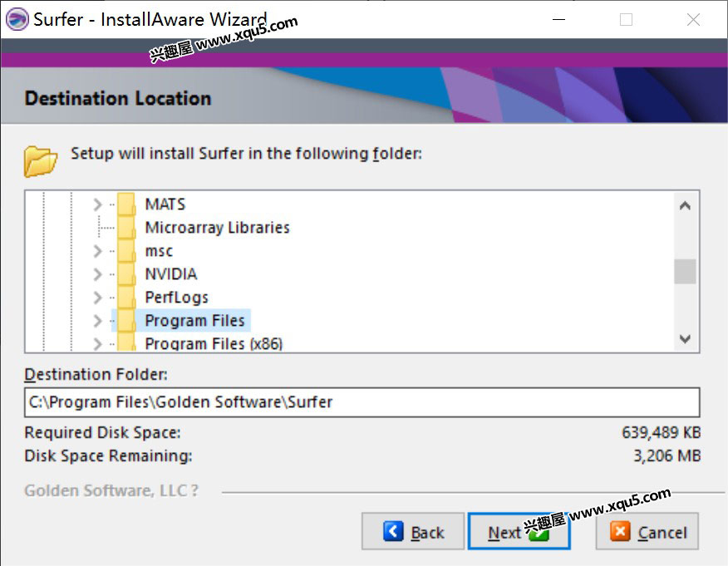Click the 639,489 KB required space value
This screenshot has height=566, width=728.
pyautogui.click(x=662, y=432)
